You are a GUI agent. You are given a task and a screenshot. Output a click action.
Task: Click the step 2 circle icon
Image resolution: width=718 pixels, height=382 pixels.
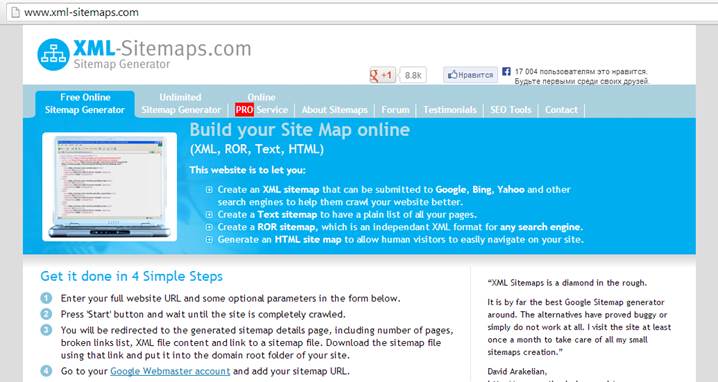[46, 314]
